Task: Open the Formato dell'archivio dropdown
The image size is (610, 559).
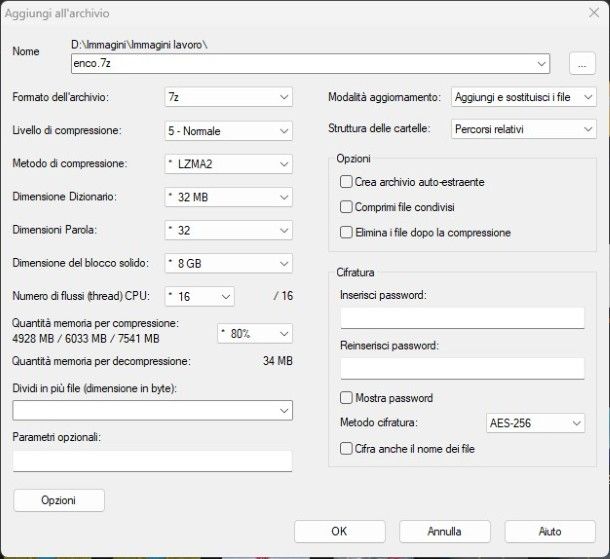Action: coord(228,97)
